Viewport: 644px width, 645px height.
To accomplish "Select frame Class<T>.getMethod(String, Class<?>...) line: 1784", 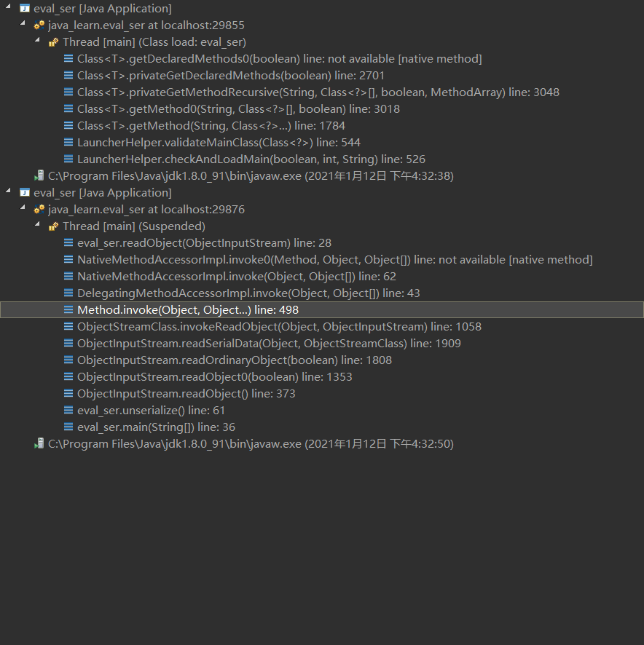I will pos(211,126).
